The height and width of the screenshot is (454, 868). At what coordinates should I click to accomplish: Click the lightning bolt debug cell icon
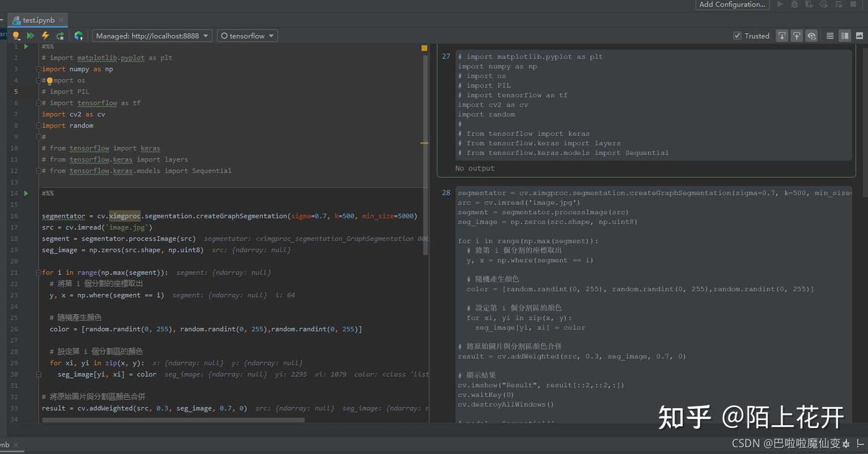pyautogui.click(x=45, y=36)
